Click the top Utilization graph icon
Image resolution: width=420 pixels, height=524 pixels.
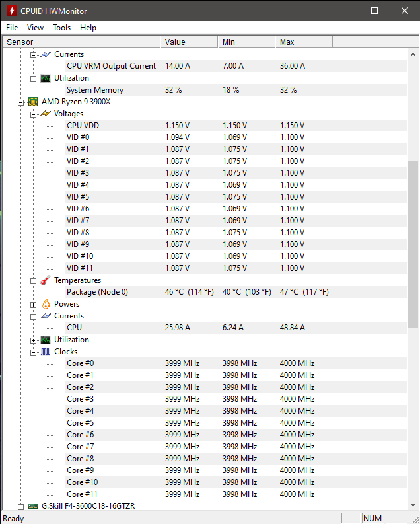[x=46, y=78]
